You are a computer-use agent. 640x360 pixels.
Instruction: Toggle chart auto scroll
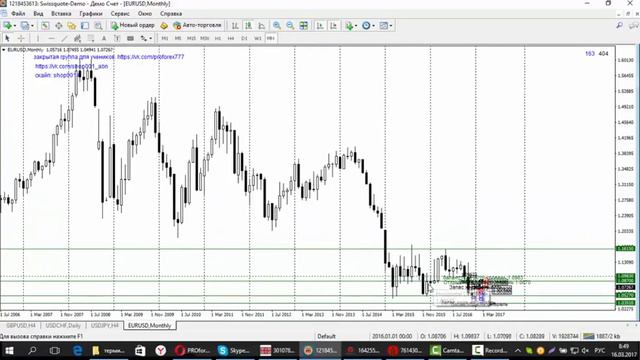pos(320,26)
